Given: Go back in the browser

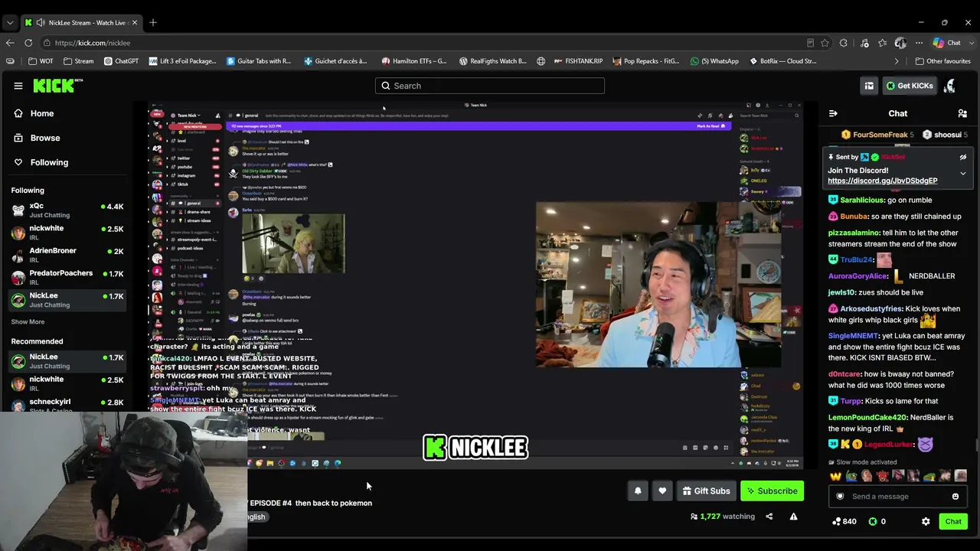Looking at the screenshot, I should pyautogui.click(x=10, y=43).
